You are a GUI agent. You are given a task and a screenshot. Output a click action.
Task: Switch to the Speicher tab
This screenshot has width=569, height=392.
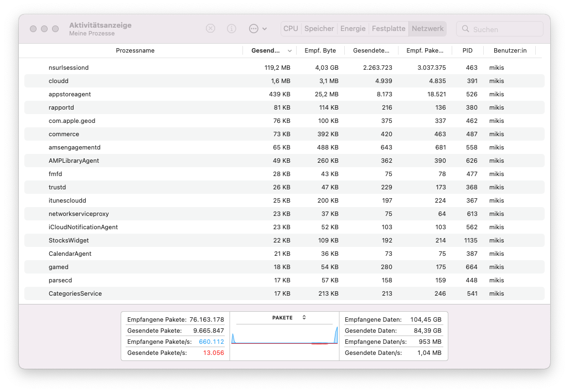coord(319,29)
